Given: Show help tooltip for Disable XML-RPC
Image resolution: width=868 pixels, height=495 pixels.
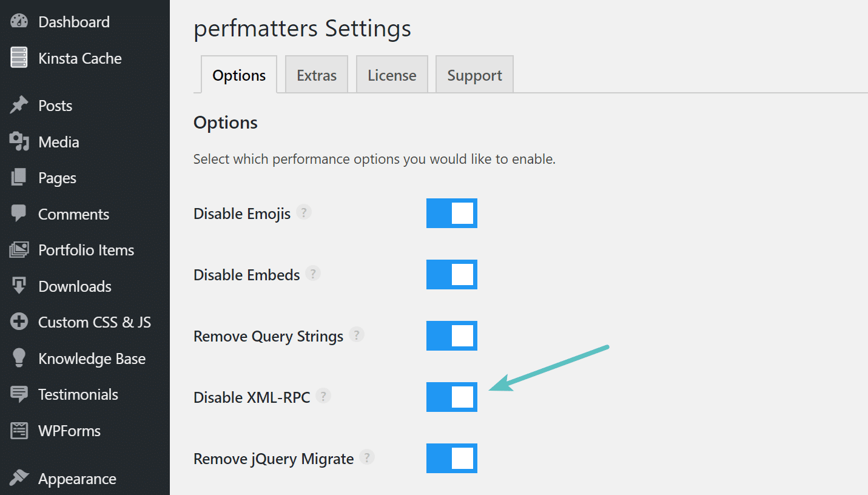Looking at the screenshot, I should (x=324, y=396).
